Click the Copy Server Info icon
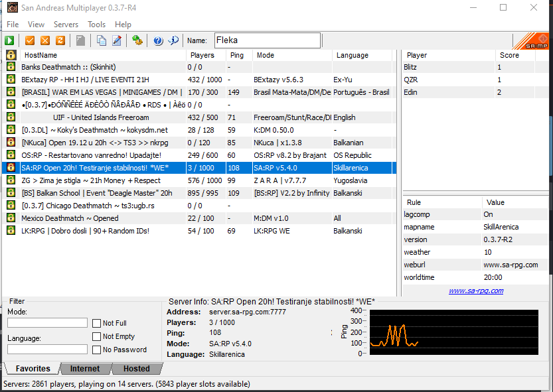Viewport: 553px width, 392px height. 102,40
